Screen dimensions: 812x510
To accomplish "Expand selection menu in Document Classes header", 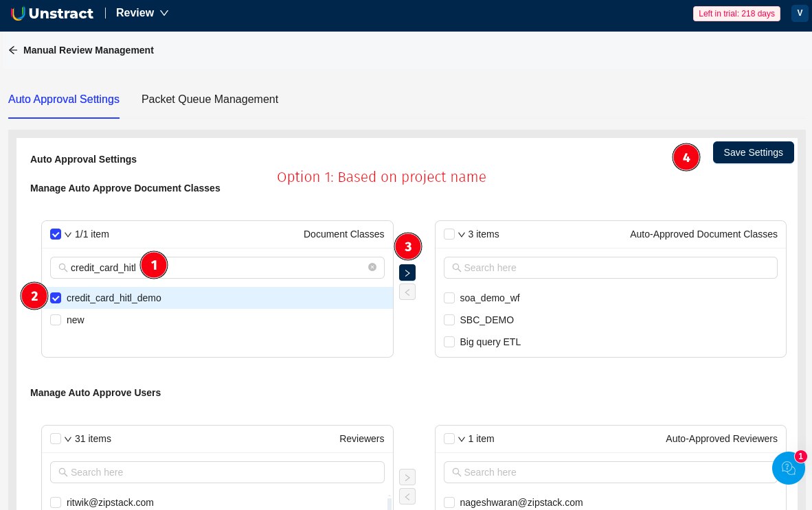I will [x=68, y=235].
